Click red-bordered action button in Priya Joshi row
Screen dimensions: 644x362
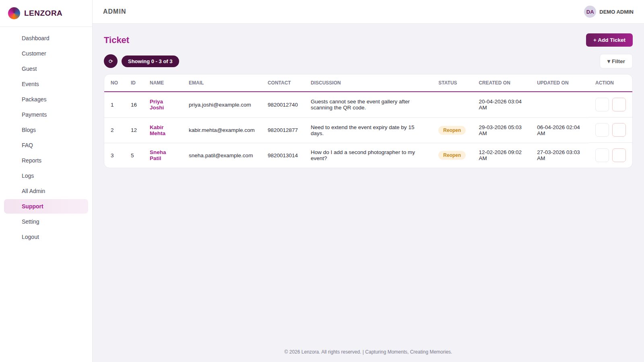point(619,105)
